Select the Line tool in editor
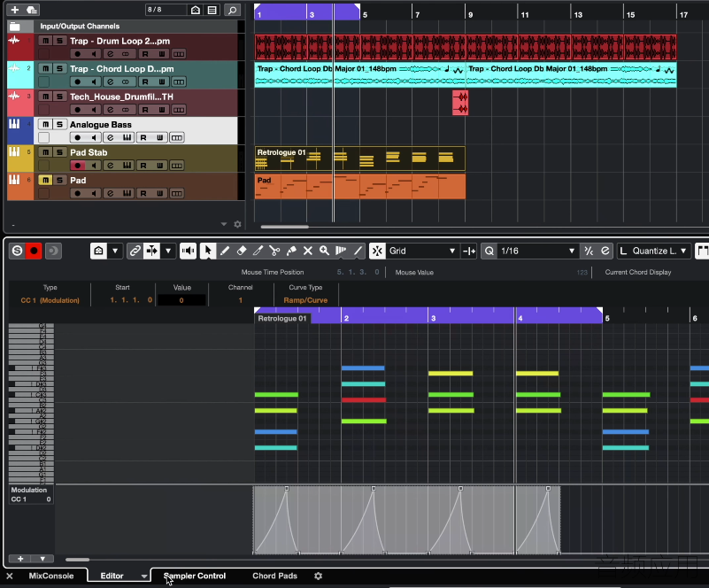This screenshot has width=709, height=588. (x=358, y=251)
